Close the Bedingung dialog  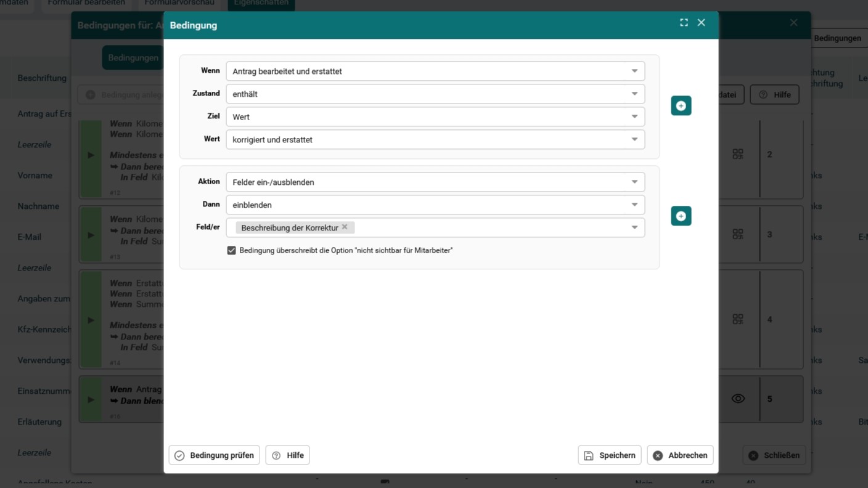701,23
